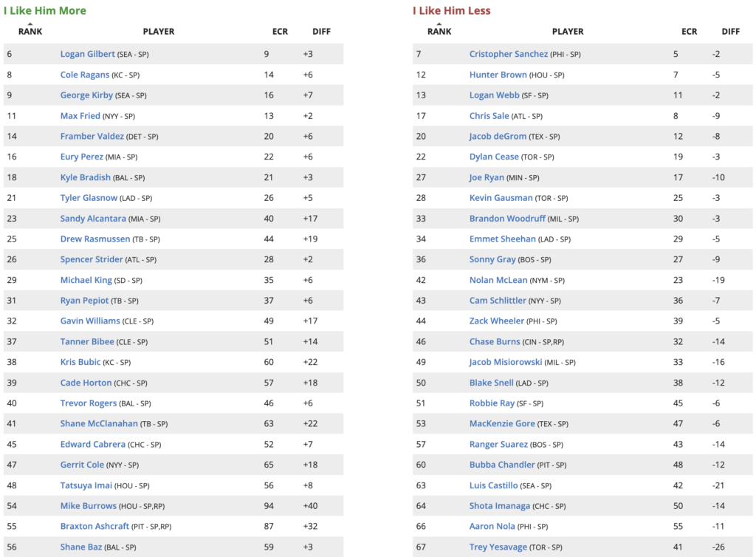The width and height of the screenshot is (756, 557).
Task: Click sort arrow above left table's RANK
Action: [x=30, y=24]
